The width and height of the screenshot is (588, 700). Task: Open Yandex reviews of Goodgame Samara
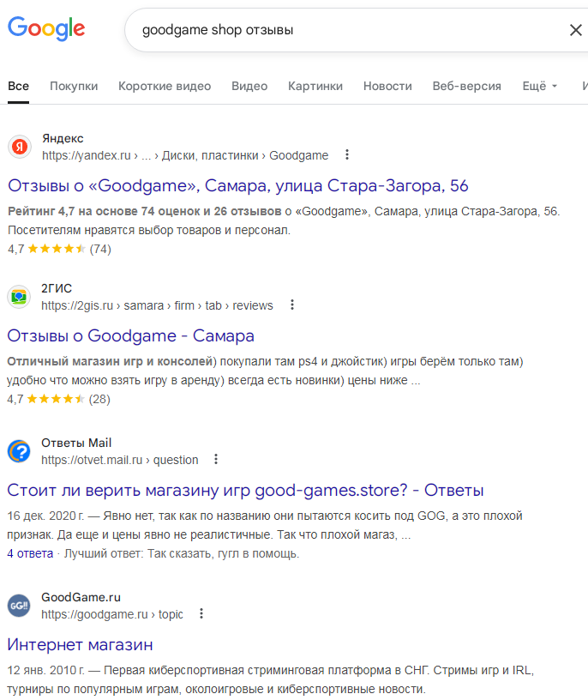point(238,185)
